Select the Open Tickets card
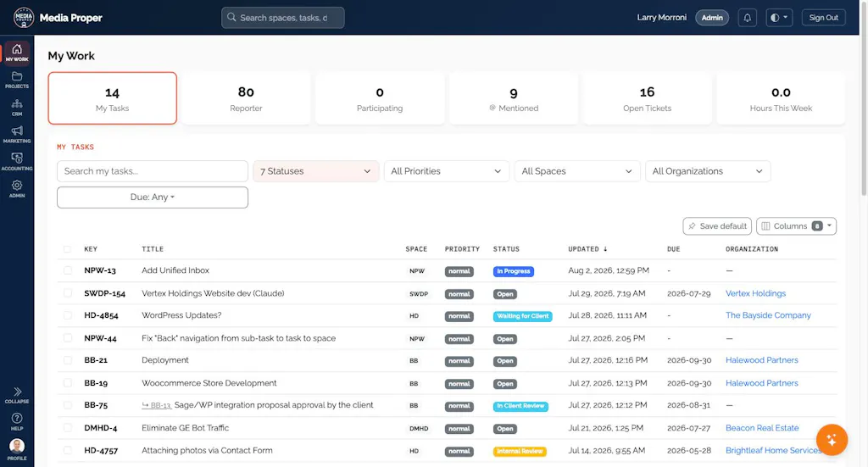 [x=647, y=98]
